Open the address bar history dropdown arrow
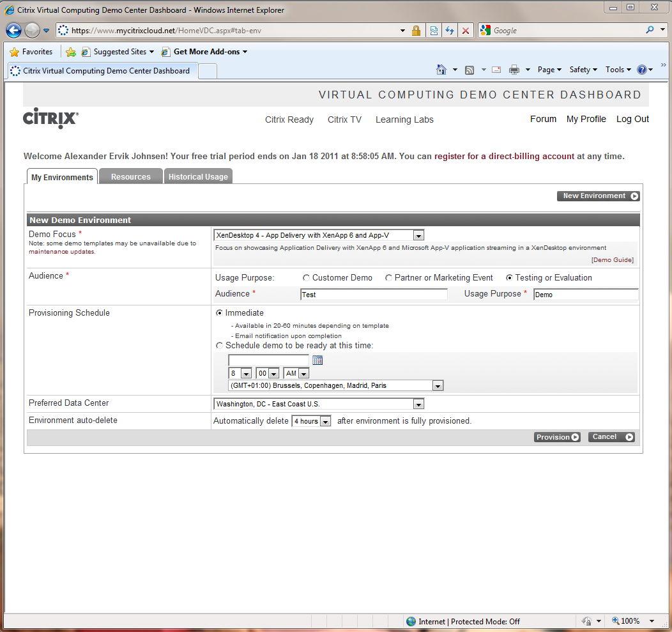Image resolution: width=672 pixels, height=632 pixels. (402, 31)
